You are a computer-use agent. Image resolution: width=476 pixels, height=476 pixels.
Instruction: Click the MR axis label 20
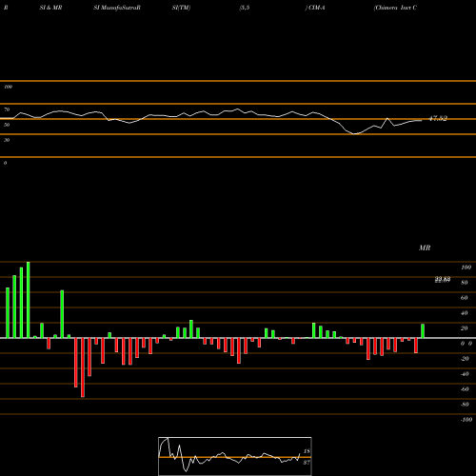(465, 328)
